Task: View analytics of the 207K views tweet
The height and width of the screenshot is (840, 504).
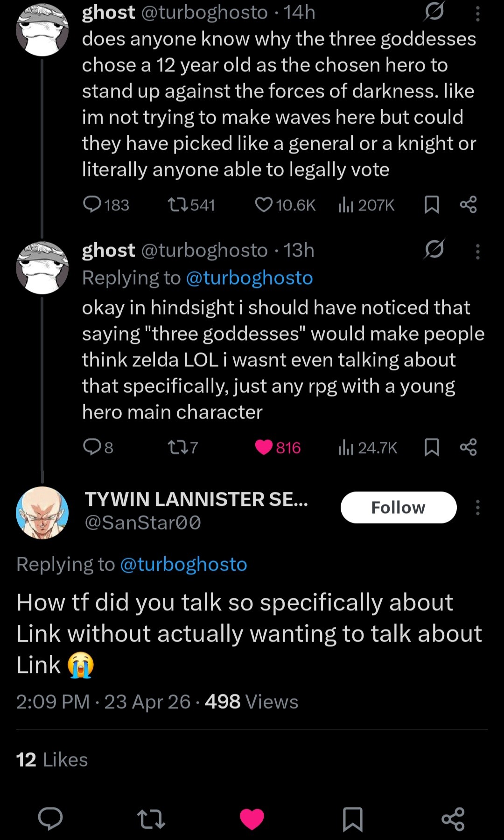Action: 345,204
